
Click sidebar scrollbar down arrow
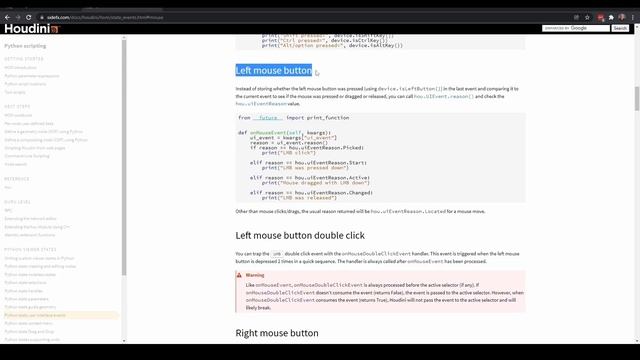(x=124, y=340)
